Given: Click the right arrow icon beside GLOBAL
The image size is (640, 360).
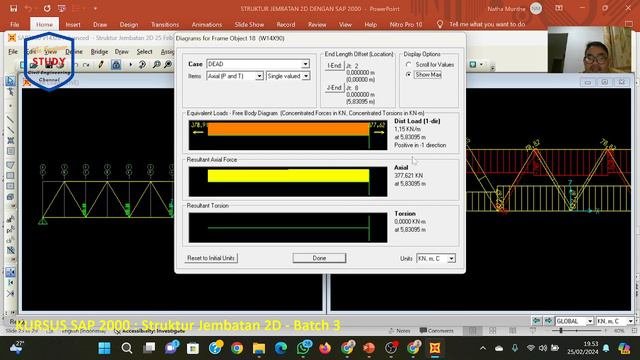Looking at the screenshot, I should coord(548,321).
